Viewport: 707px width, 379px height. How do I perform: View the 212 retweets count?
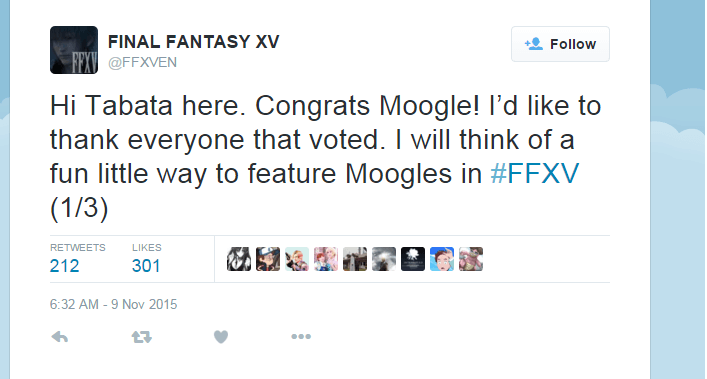point(64,266)
